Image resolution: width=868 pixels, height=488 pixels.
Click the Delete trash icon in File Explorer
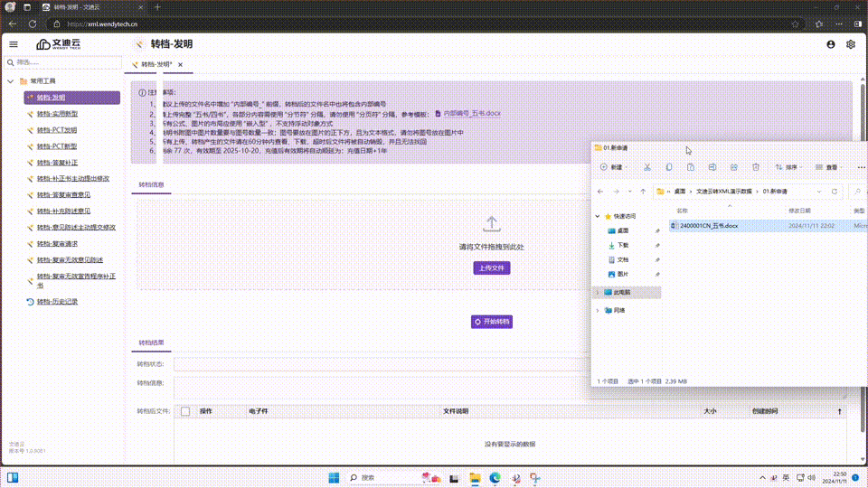coord(756,167)
